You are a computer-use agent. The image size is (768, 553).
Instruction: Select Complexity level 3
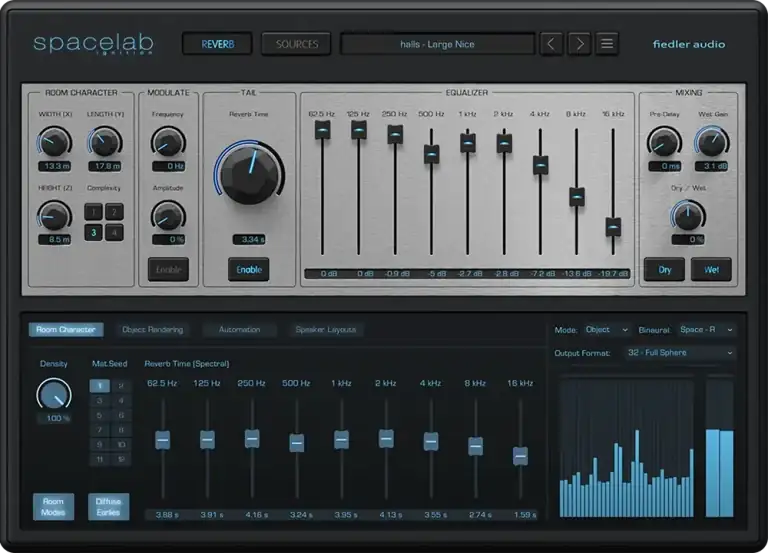[x=94, y=233]
